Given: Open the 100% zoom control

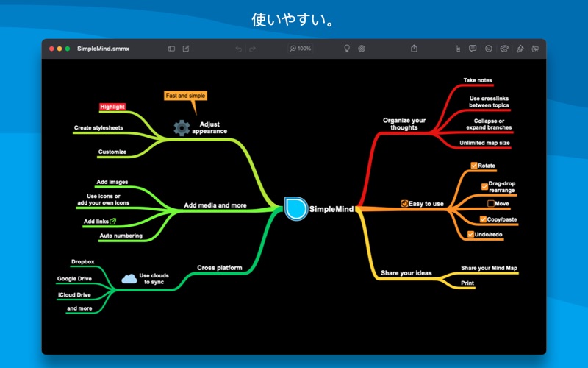Looking at the screenshot, I should pos(301,49).
